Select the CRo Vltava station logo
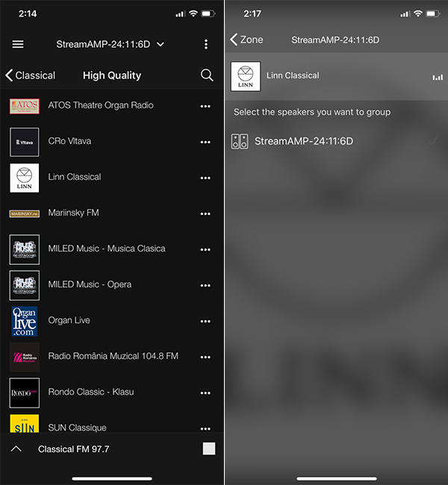The image size is (448, 485). point(25,143)
